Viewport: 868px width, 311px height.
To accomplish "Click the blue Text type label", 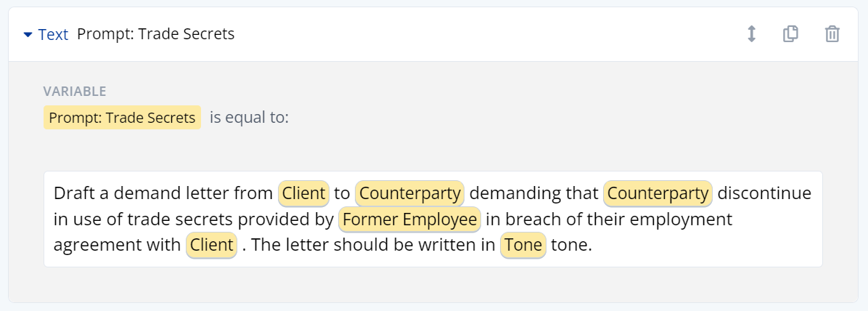I will [53, 34].
